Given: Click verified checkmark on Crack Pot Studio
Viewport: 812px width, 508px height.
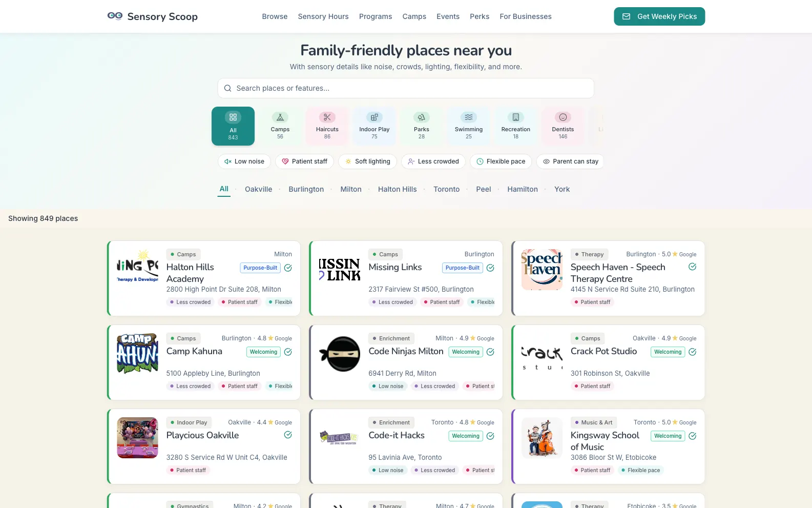Looking at the screenshot, I should point(692,352).
